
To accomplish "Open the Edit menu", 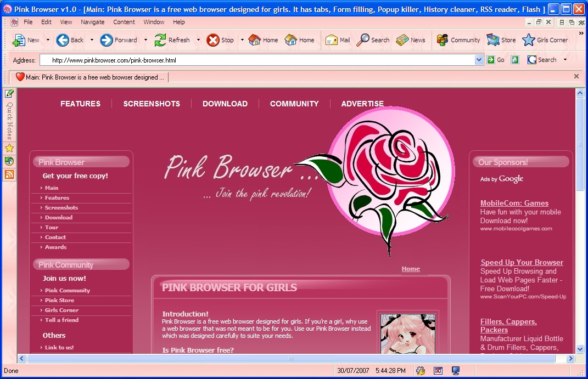I will (46, 22).
